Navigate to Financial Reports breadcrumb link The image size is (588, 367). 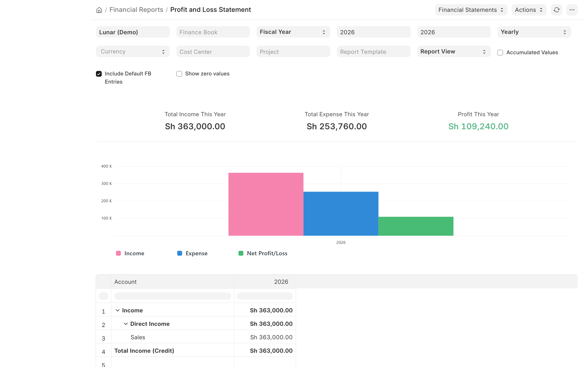[x=136, y=10]
